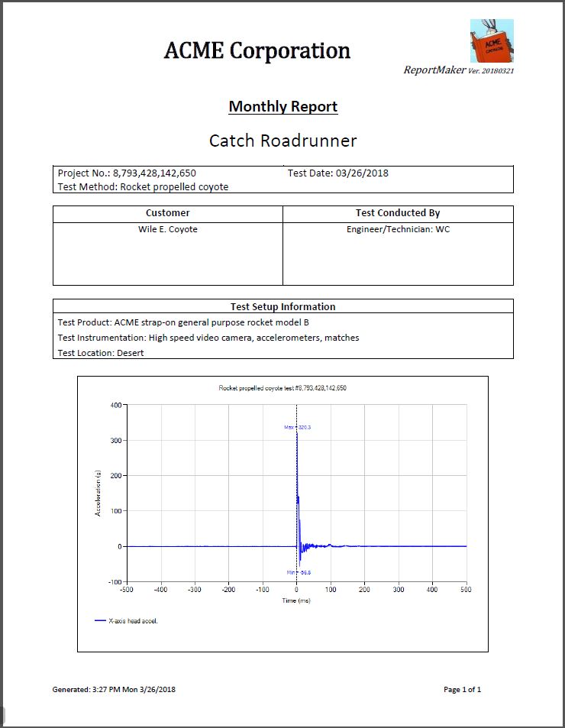Click the 'Catch Roadrunner' subtitle
The width and height of the screenshot is (565, 728).
tap(283, 141)
